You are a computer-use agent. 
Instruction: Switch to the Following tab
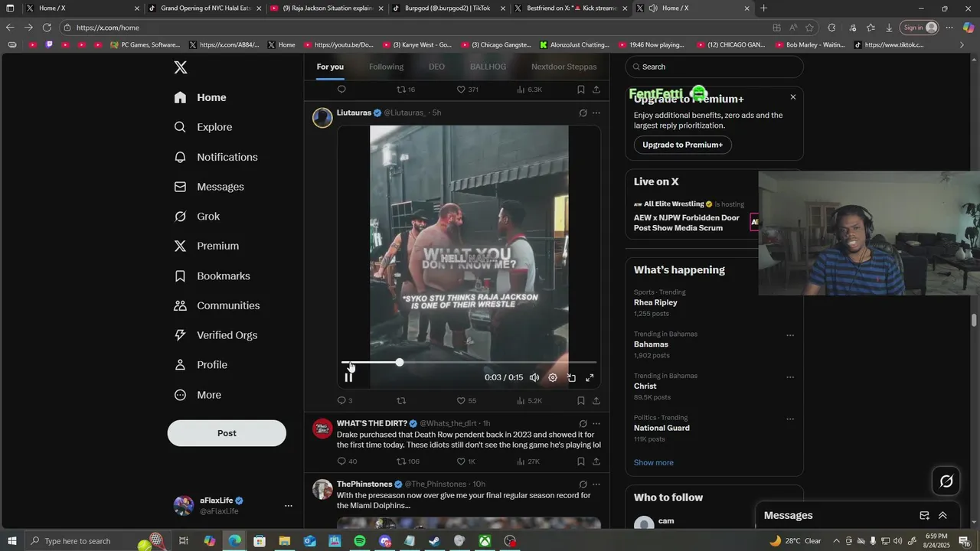click(386, 67)
